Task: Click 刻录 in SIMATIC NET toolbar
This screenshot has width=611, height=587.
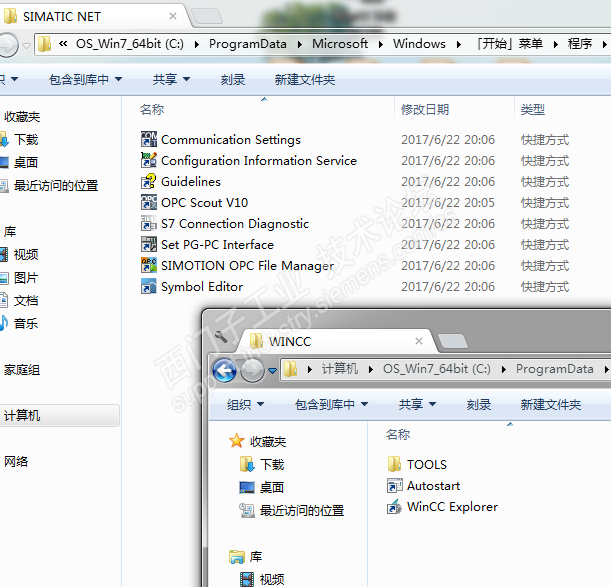Action: 233,80
